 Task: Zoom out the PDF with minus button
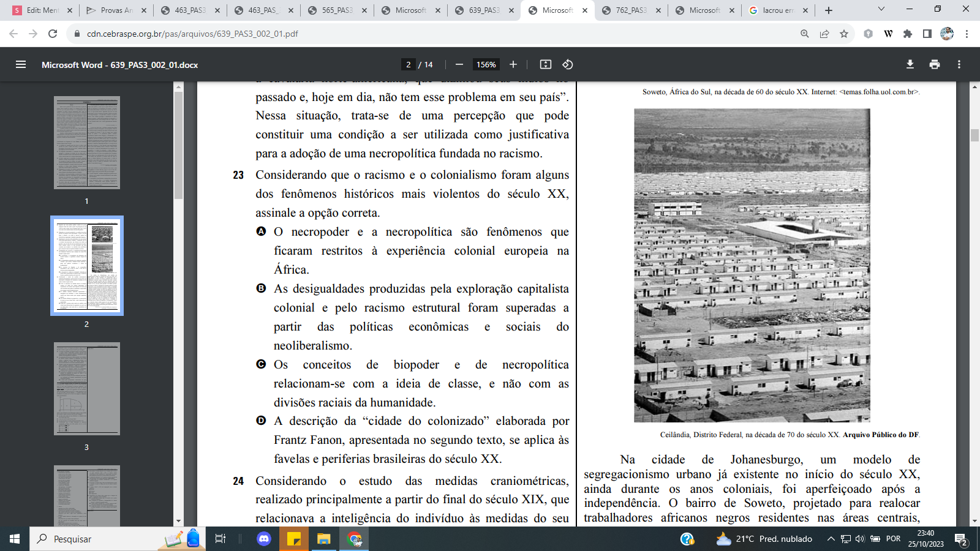[x=459, y=64]
